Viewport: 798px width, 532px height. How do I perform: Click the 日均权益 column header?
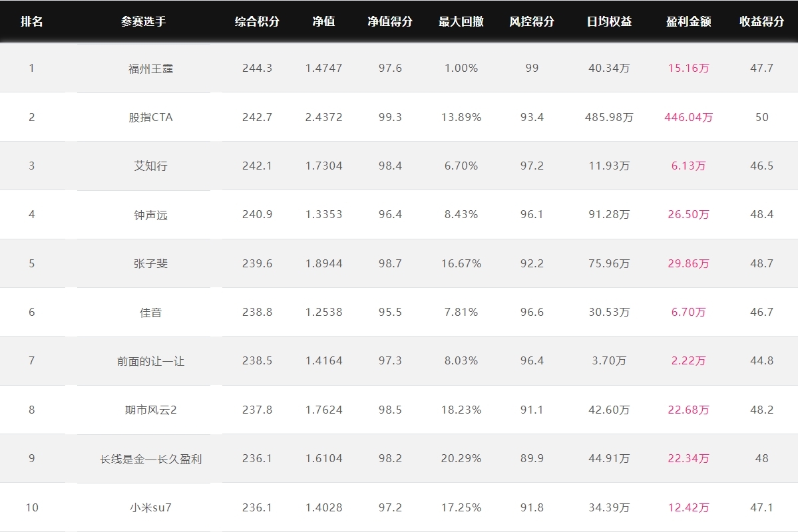(608, 21)
